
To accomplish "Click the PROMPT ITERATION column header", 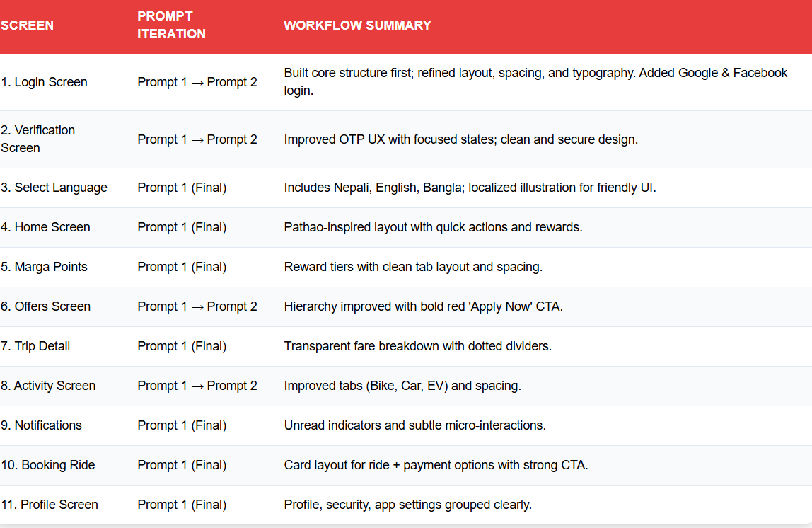I will 171,25.
